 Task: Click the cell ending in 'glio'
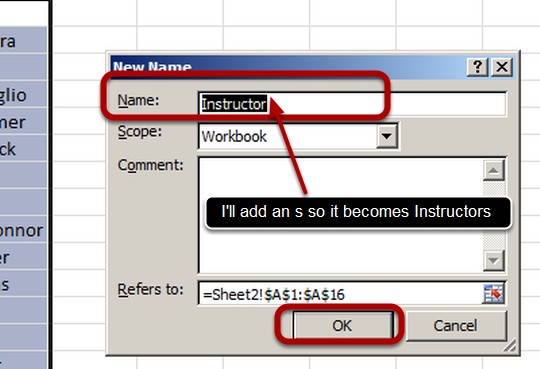[x=23, y=95]
